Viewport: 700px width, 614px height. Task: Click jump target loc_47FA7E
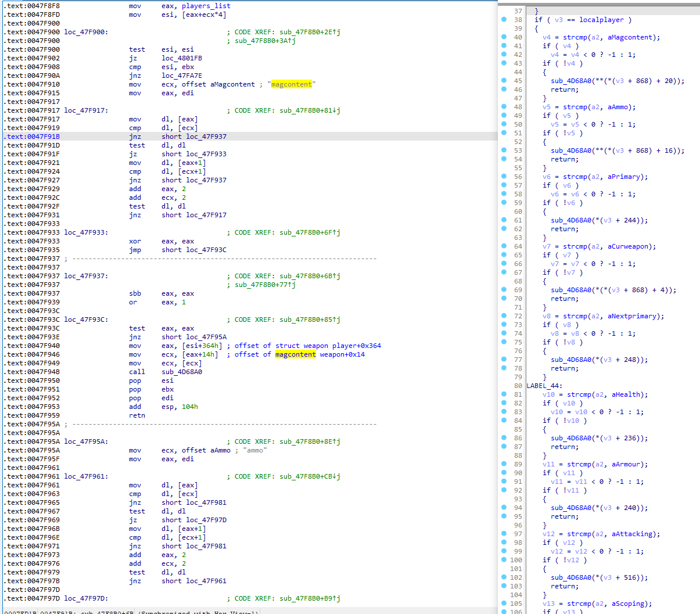[182, 76]
